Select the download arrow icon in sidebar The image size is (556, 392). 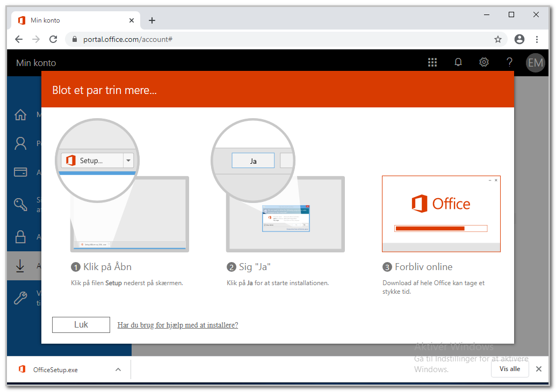[x=20, y=266]
